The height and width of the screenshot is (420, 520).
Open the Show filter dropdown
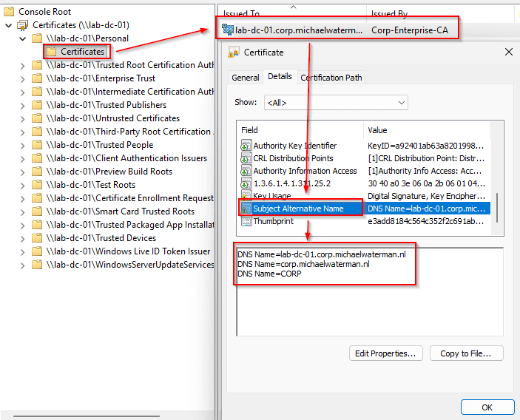pyautogui.click(x=336, y=103)
